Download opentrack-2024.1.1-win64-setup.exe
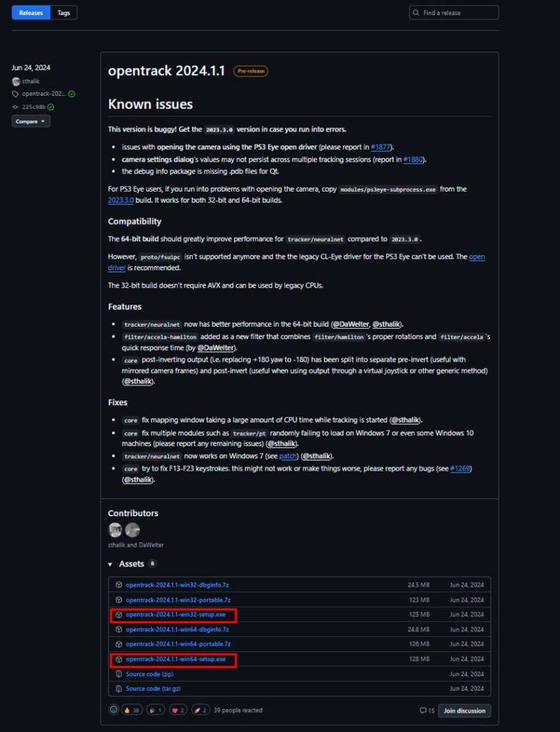Screen dimensions: 560x732 175,659
